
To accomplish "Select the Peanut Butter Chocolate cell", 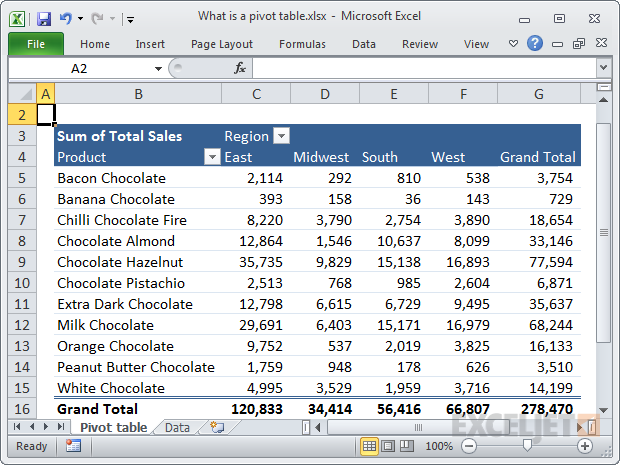I will pyautogui.click(x=138, y=367).
